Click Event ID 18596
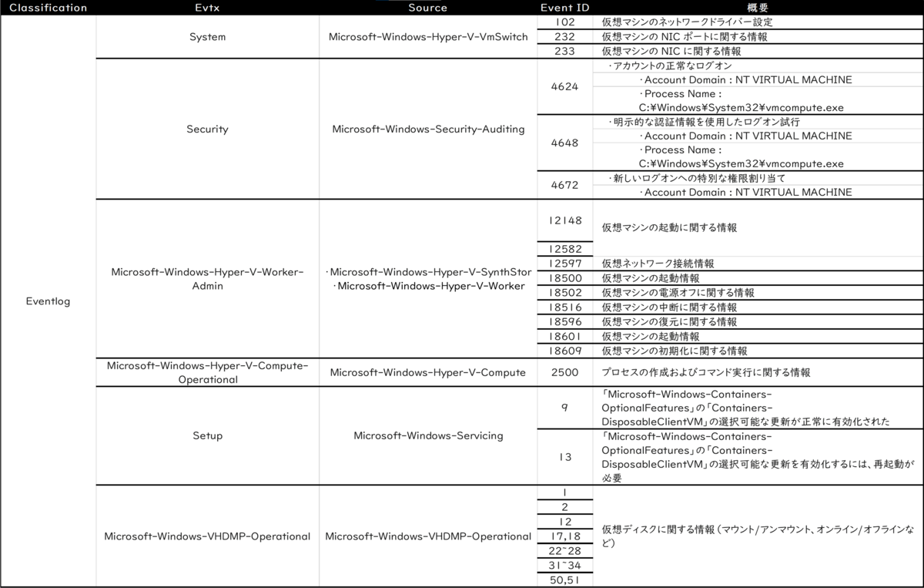The image size is (924, 588). coord(566,322)
